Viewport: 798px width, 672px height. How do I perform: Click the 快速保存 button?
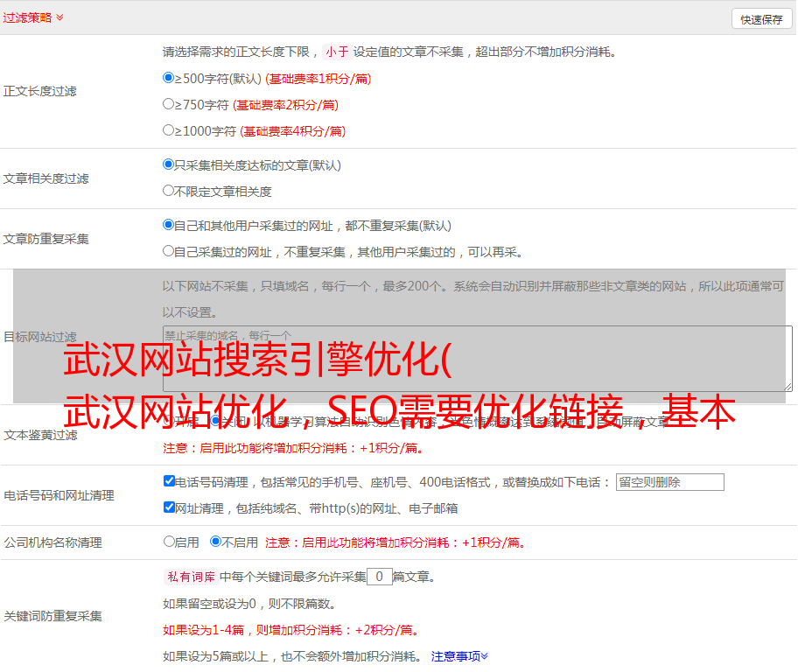coord(761,19)
